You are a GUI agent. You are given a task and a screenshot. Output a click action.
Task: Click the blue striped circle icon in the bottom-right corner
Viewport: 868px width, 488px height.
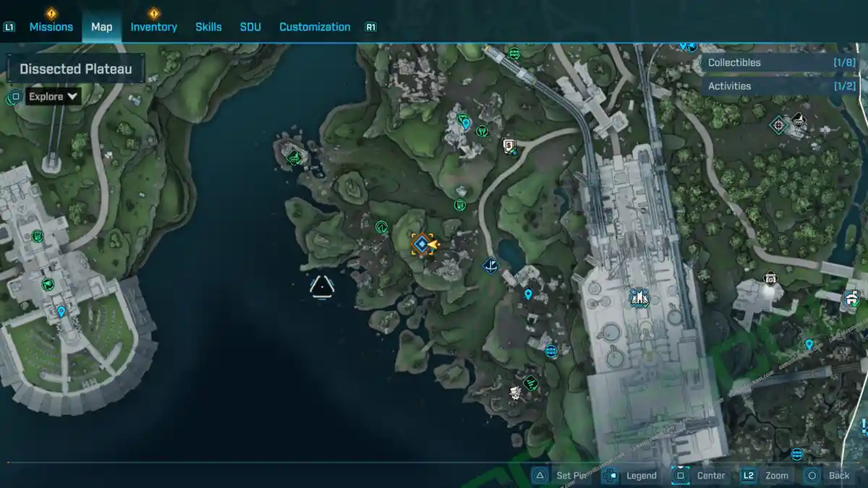[797, 455]
